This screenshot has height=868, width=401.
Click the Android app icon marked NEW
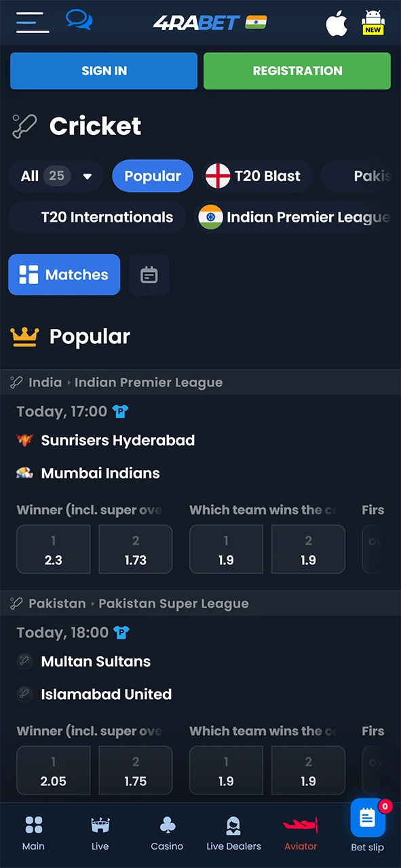(x=373, y=22)
